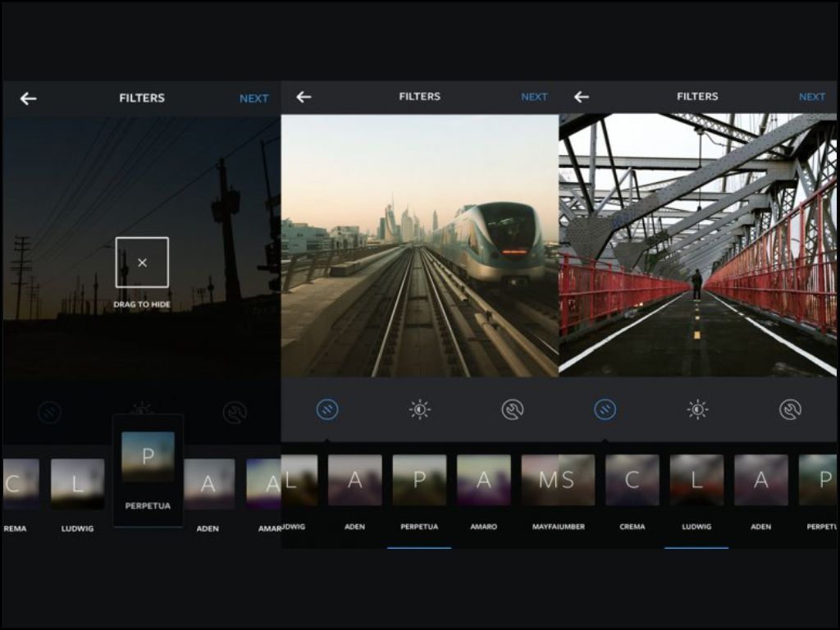Viewport: 840px width, 630px height.
Task: Tap DRAG TO HIDE label
Action: point(142,304)
